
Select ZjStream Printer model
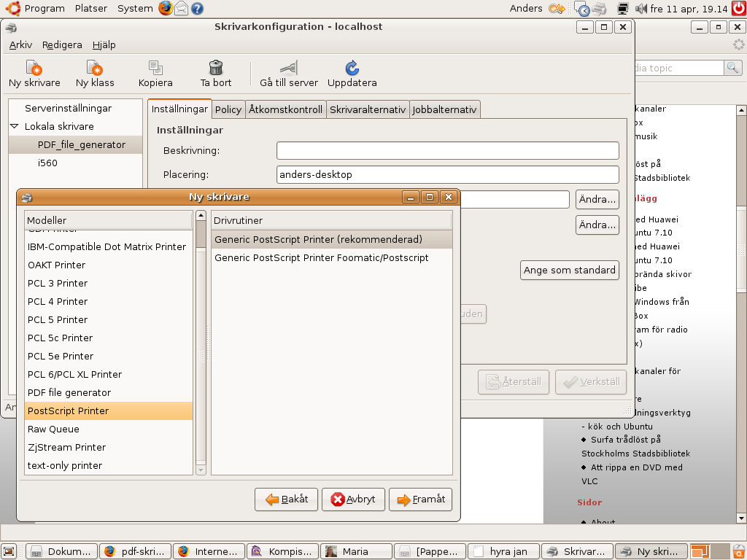109,447
